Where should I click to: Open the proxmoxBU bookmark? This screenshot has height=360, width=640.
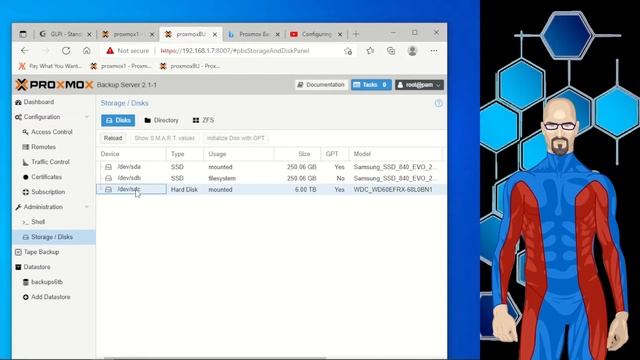point(191,66)
